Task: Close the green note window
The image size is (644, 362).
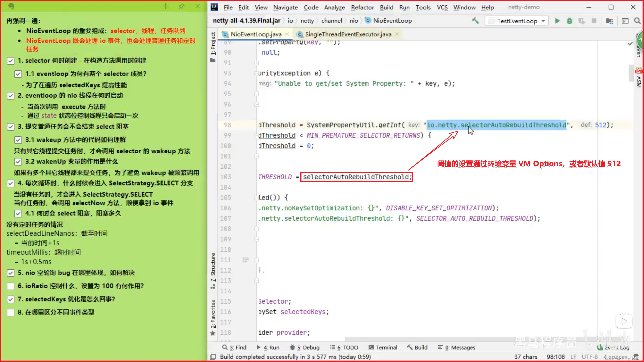Action: [x=198, y=6]
